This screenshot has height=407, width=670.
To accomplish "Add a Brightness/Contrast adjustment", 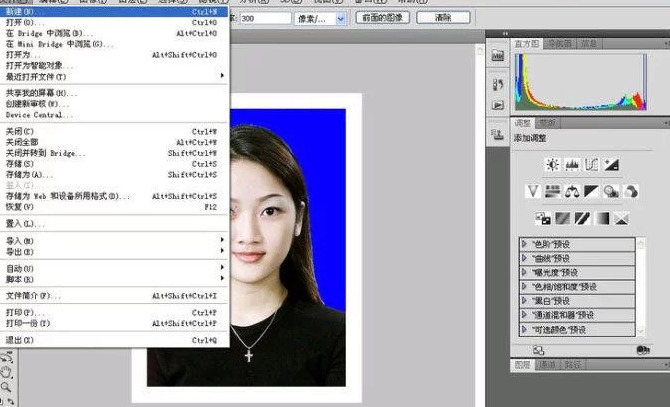I will pos(552,164).
